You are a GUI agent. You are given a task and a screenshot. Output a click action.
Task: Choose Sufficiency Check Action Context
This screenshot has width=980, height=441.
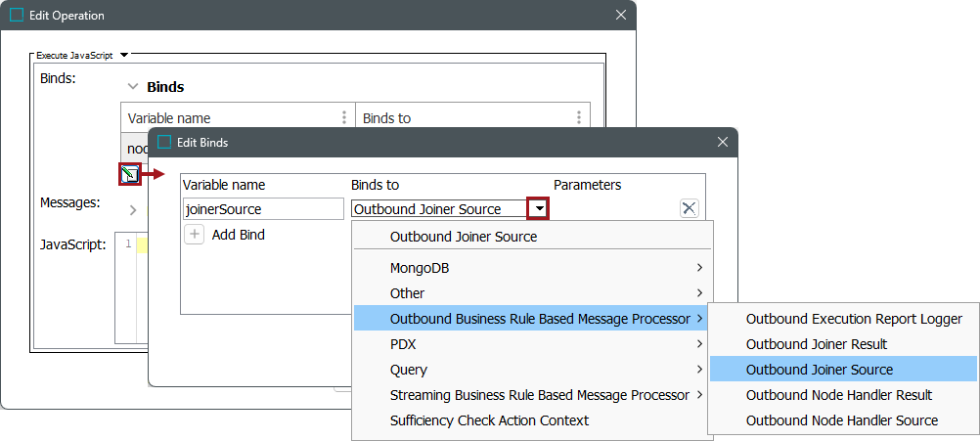click(x=489, y=420)
